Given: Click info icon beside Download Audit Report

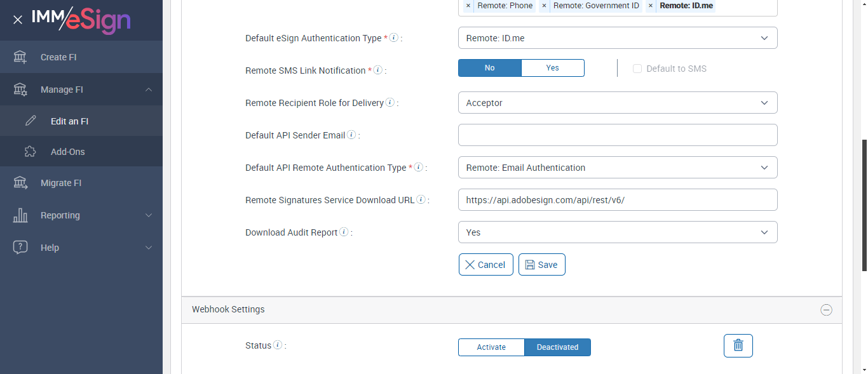Looking at the screenshot, I should (344, 232).
